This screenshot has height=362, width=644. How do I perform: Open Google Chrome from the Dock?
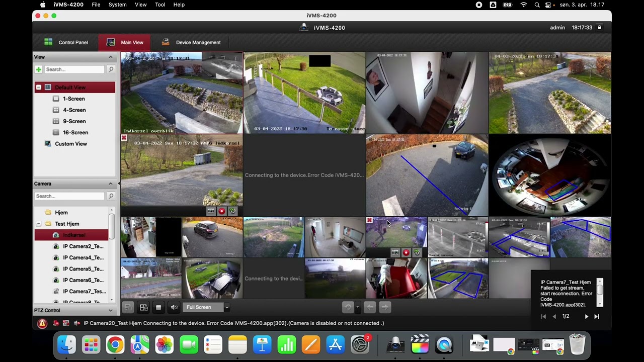115,345
